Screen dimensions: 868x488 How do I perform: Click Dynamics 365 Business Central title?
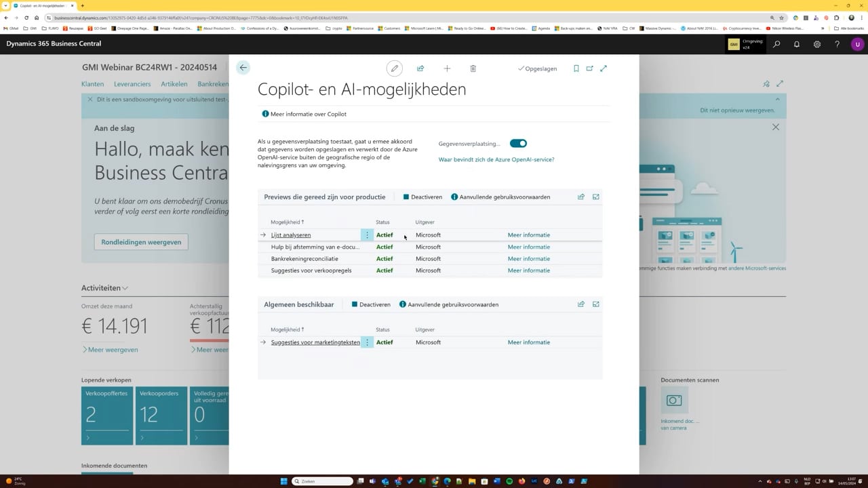tap(54, 44)
